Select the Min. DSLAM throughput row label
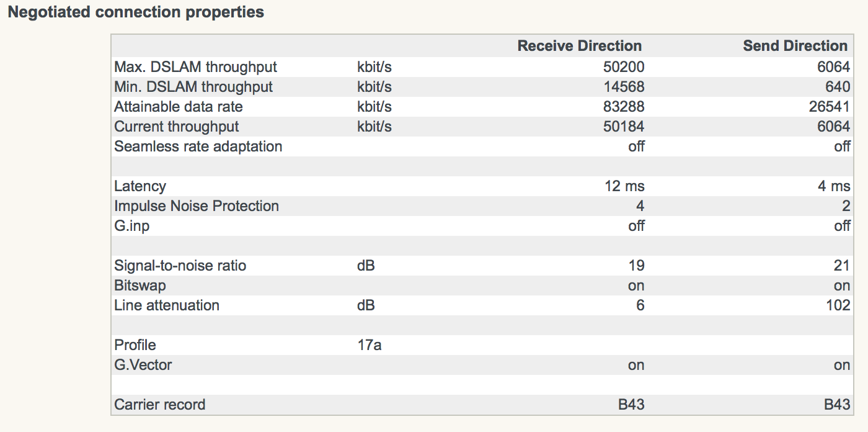 pyautogui.click(x=193, y=87)
